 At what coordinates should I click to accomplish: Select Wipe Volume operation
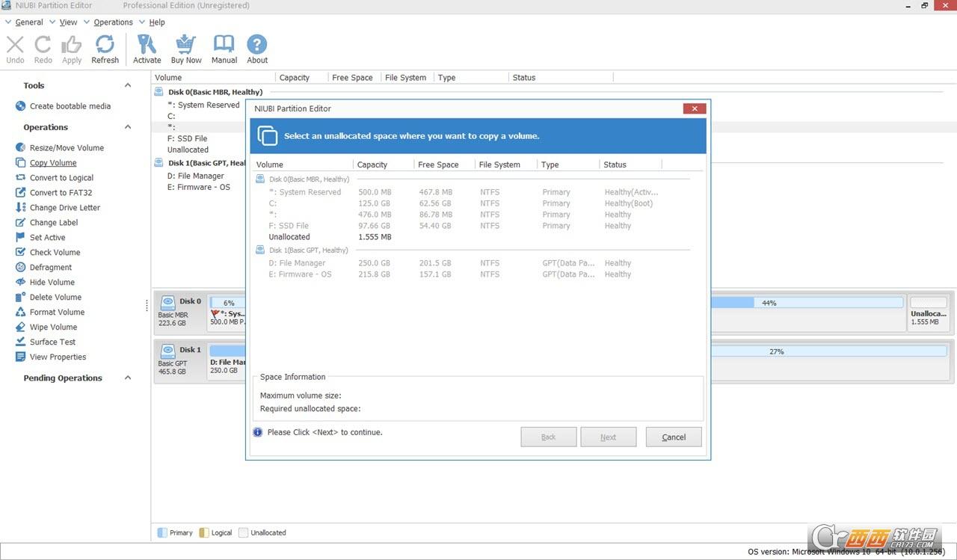[x=54, y=327]
